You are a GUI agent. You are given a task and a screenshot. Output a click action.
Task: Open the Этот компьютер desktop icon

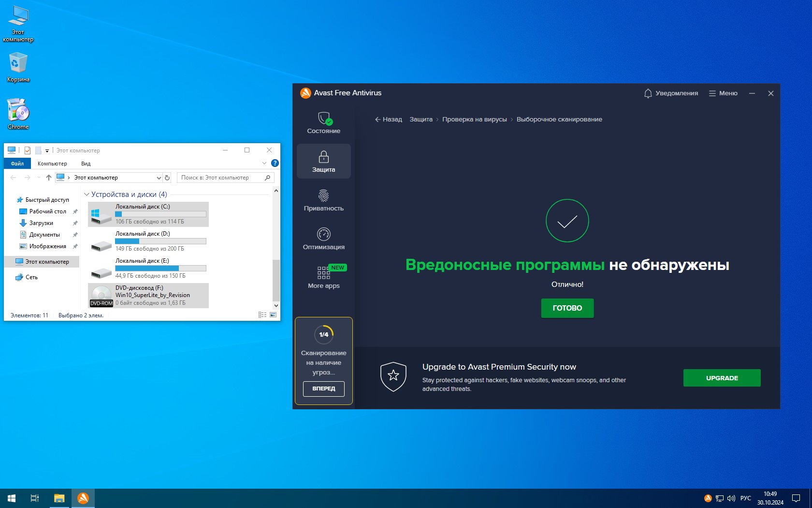pos(18,24)
